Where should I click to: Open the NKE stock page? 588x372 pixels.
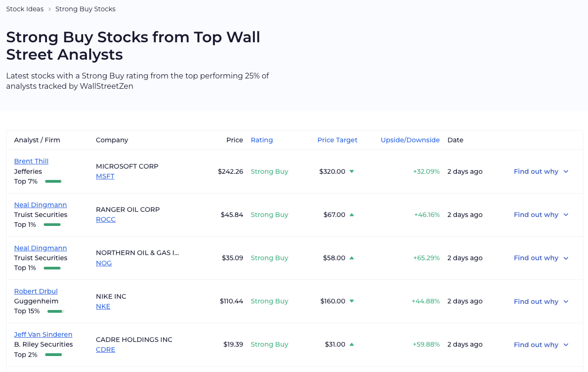(103, 306)
